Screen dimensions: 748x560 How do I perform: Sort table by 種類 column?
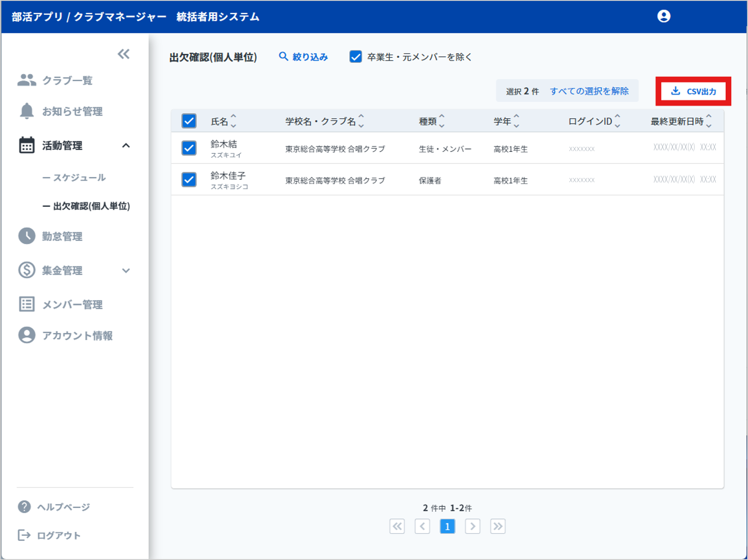click(x=442, y=121)
